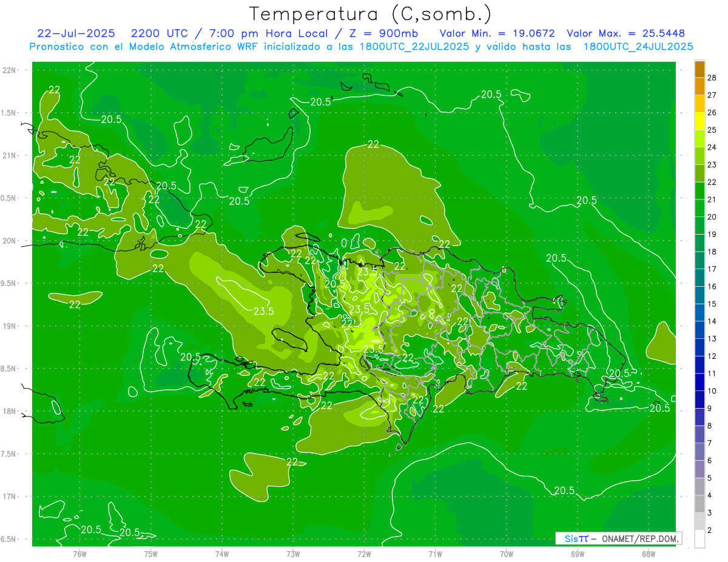
Task: Click the "Sistt - ONAMET/REP.DOM." credit label
Action: 618,538
